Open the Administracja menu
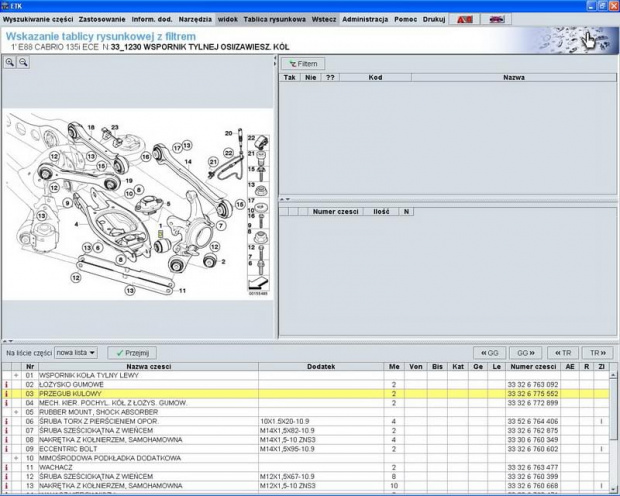Screen dimensions: 620x496 click(365, 19)
